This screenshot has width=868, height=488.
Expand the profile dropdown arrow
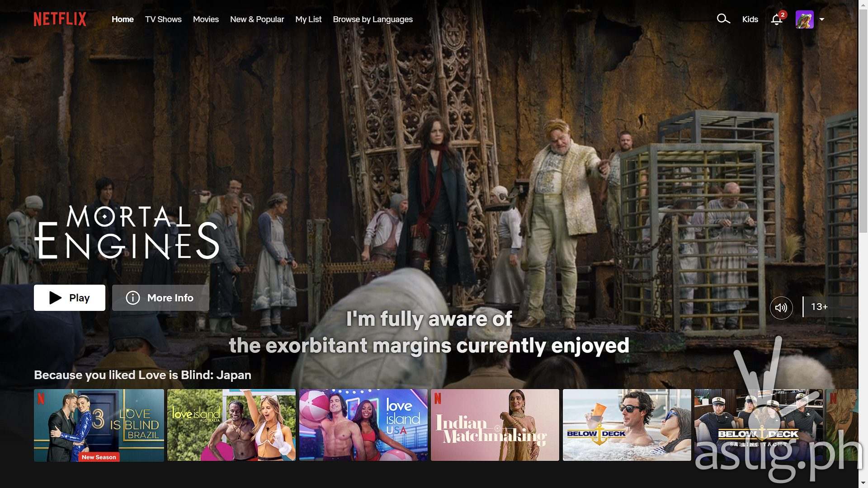tap(822, 19)
